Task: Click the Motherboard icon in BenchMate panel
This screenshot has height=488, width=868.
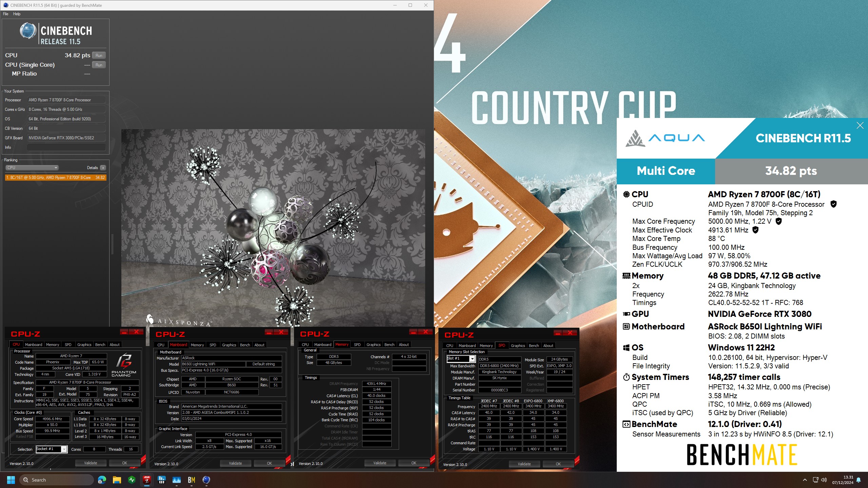Action: tap(626, 327)
